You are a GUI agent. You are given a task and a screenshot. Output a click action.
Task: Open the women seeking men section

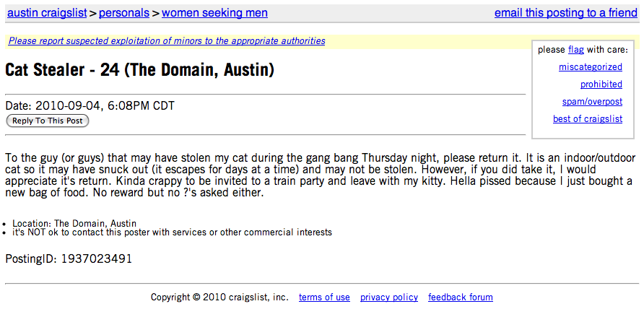tap(215, 13)
